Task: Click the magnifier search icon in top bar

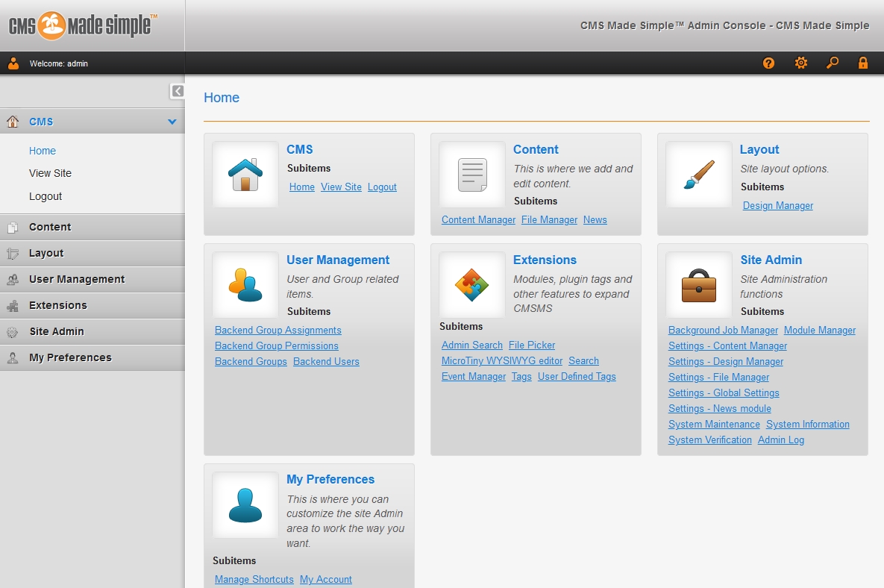Action: (832, 63)
